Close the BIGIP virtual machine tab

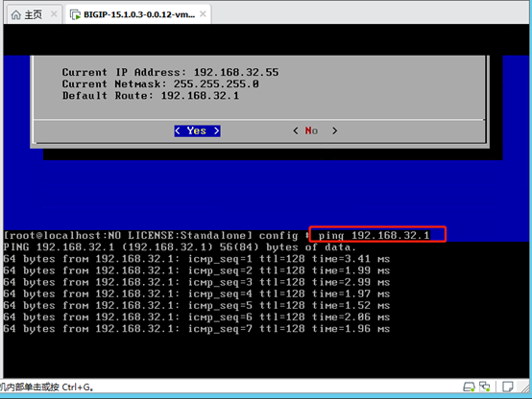coord(203,14)
